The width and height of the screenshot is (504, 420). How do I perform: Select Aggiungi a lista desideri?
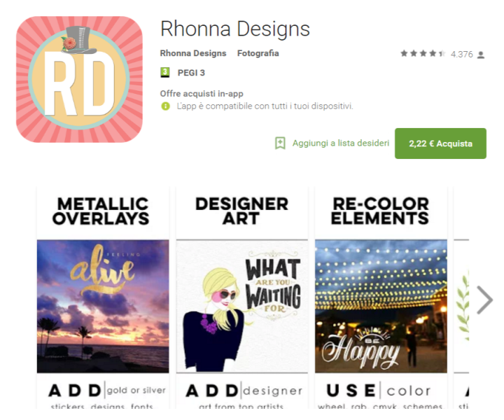coord(341,143)
